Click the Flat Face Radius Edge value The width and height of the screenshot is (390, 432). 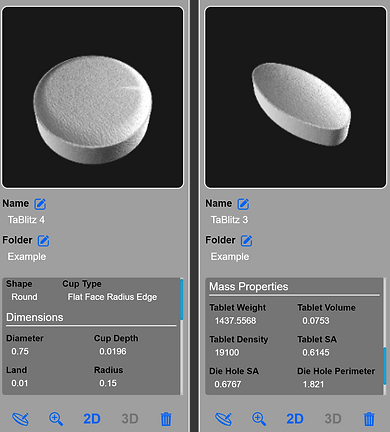click(x=112, y=297)
